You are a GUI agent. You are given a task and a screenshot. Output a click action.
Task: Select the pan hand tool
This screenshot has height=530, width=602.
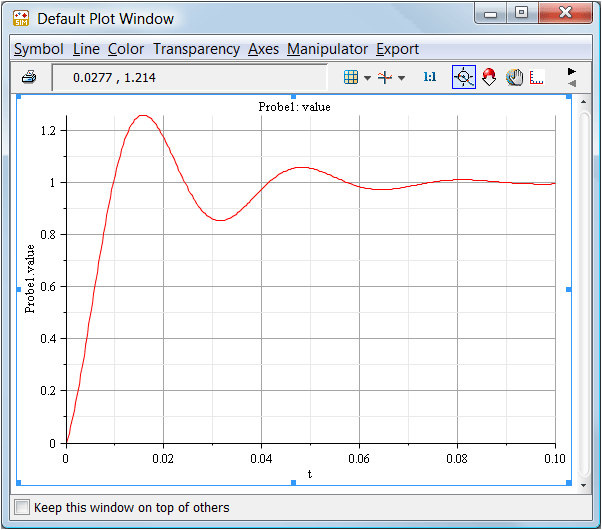[x=514, y=77]
